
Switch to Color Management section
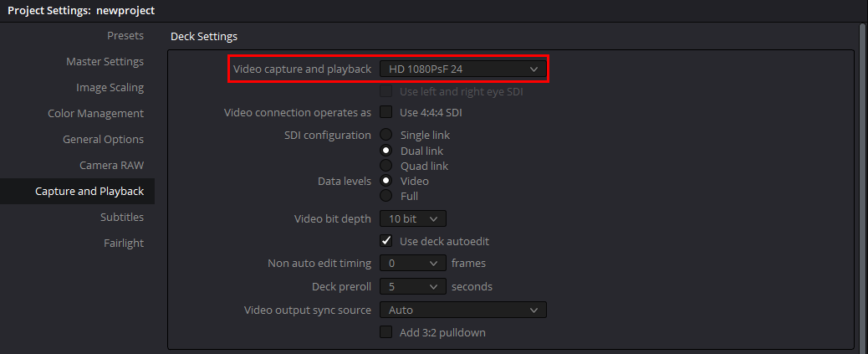pos(96,114)
